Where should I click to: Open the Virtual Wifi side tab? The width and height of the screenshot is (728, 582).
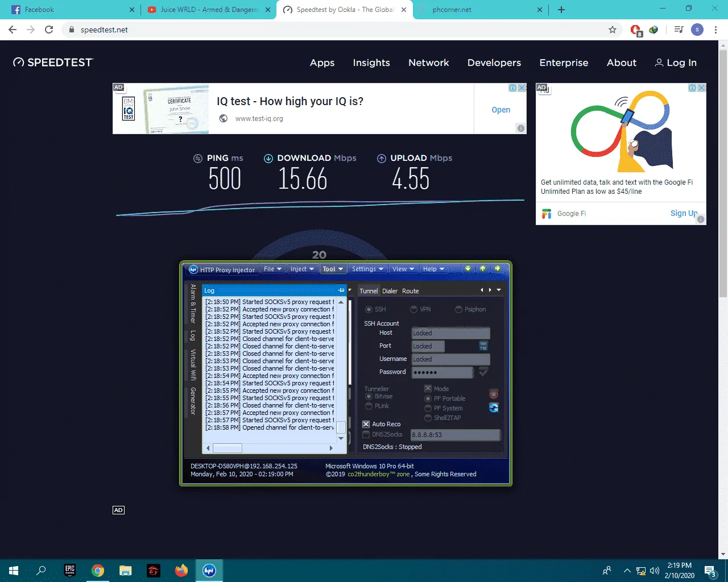tap(193, 364)
